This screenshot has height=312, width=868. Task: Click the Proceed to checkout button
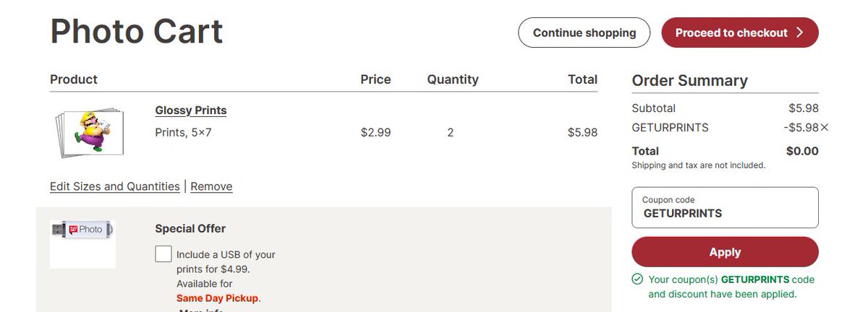pos(740,32)
